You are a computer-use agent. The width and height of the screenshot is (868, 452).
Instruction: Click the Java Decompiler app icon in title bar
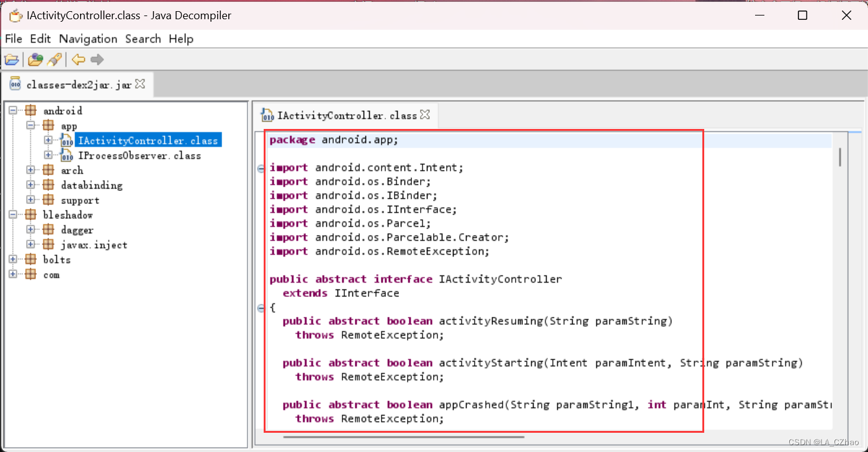pos(16,16)
